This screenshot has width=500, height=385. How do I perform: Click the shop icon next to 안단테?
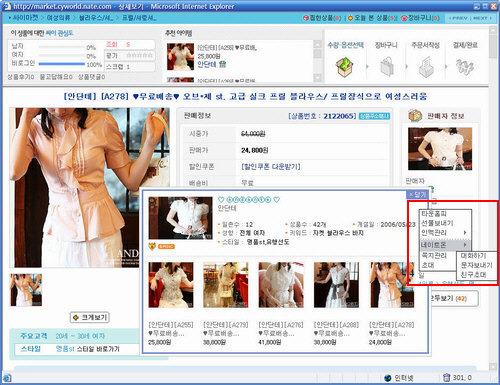point(222,64)
